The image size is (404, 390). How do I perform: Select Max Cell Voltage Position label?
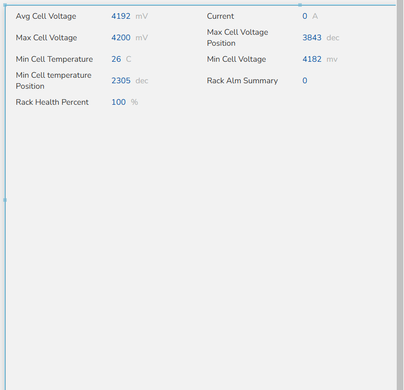237,38
